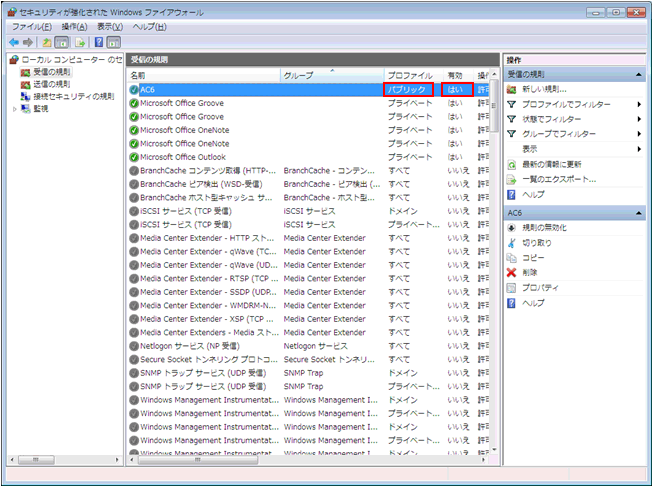Collapse the 受信の規則 actions section
Screen dimensions: 653x487
tap(638, 75)
